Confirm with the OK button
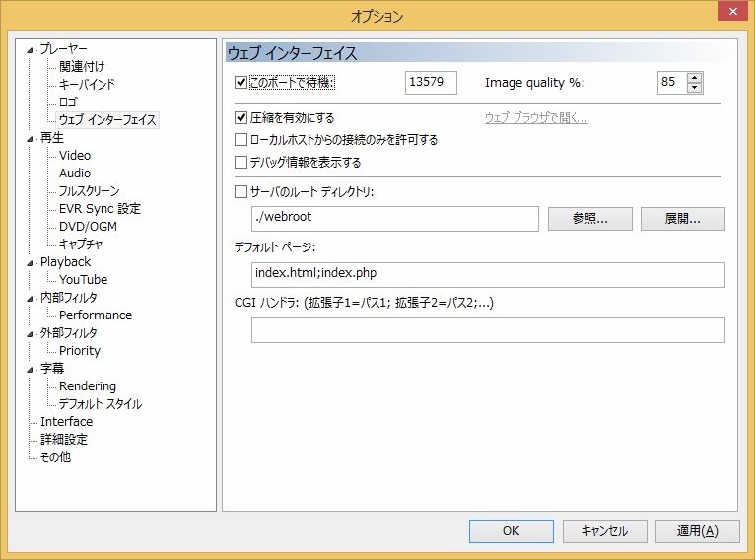 click(512, 531)
